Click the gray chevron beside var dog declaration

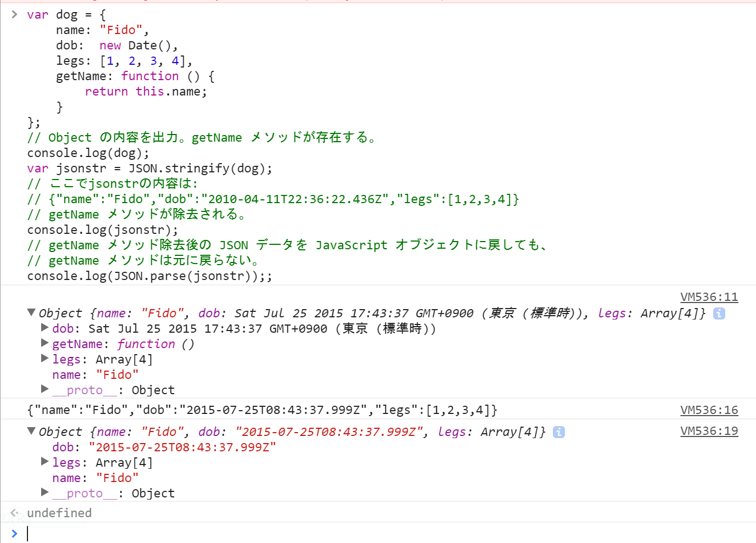pos(14,15)
